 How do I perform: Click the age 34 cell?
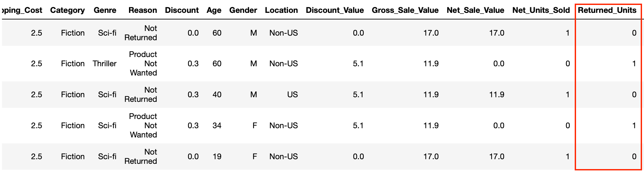pos(217,126)
